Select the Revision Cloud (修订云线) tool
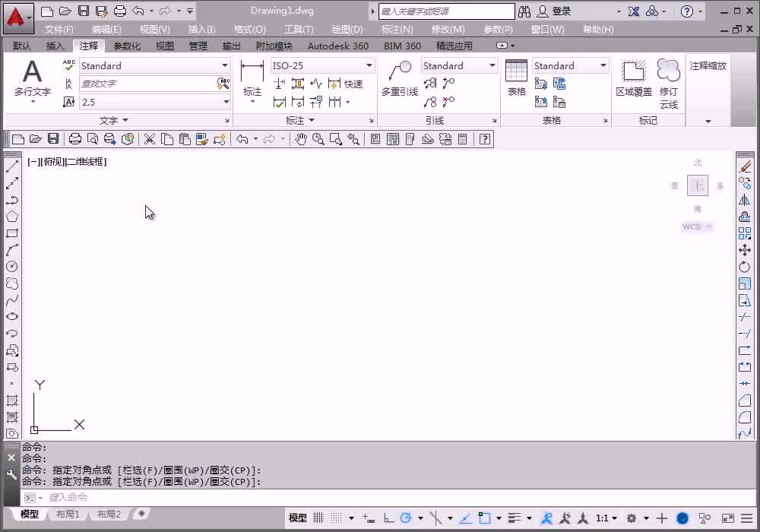This screenshot has width=760, height=532. click(x=668, y=84)
